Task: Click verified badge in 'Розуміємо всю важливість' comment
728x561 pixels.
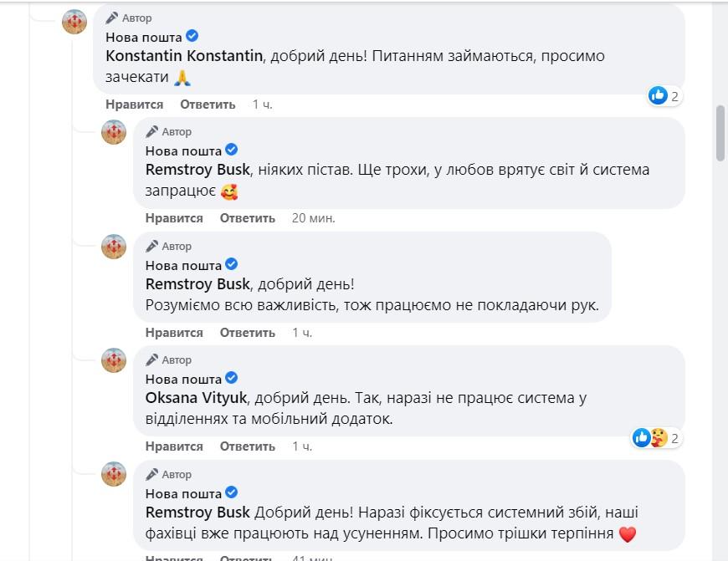Action: (232, 264)
